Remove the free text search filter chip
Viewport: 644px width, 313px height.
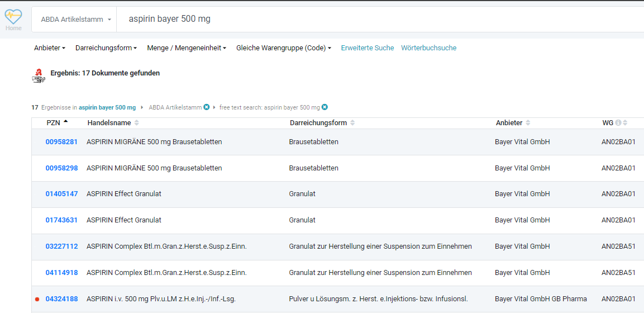pyautogui.click(x=325, y=107)
